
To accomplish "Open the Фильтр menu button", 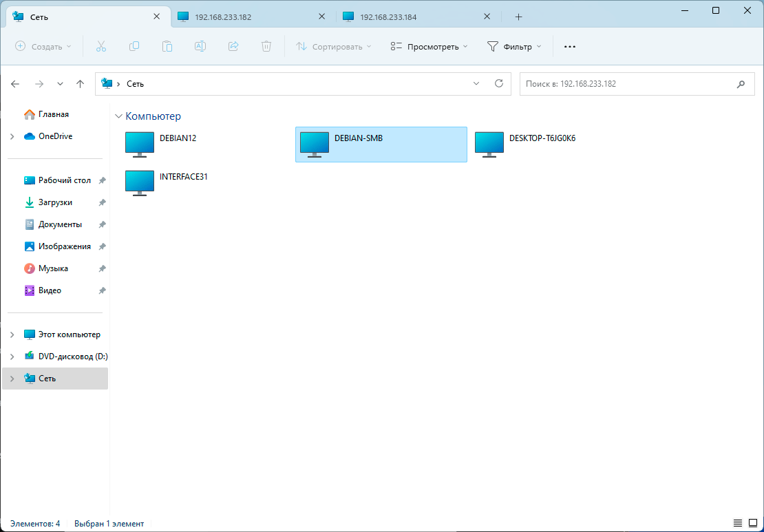I will [514, 46].
